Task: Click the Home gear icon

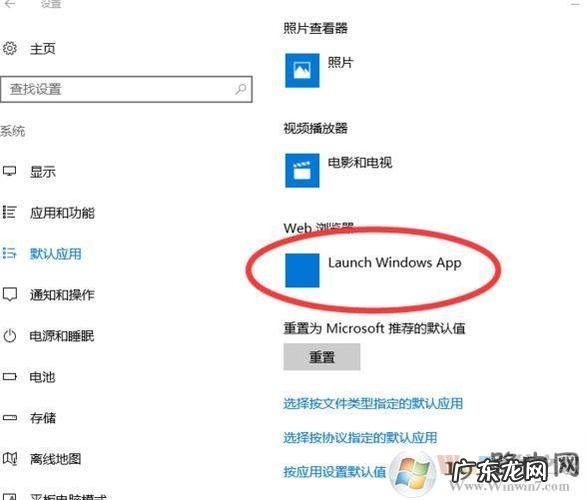Action: click(x=10, y=49)
